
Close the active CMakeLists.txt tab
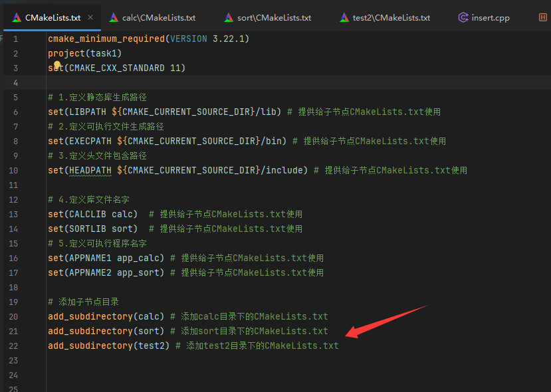pyautogui.click(x=90, y=18)
